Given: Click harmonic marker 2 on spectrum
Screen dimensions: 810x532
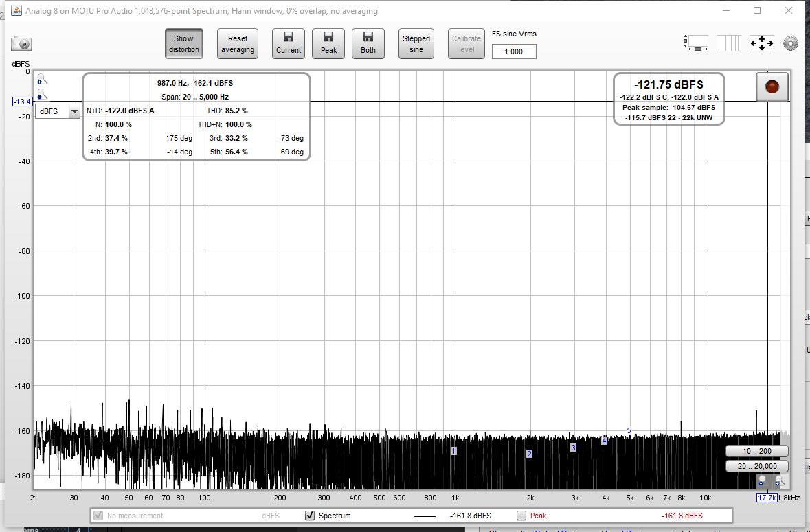Looking at the screenshot, I should (x=529, y=454).
